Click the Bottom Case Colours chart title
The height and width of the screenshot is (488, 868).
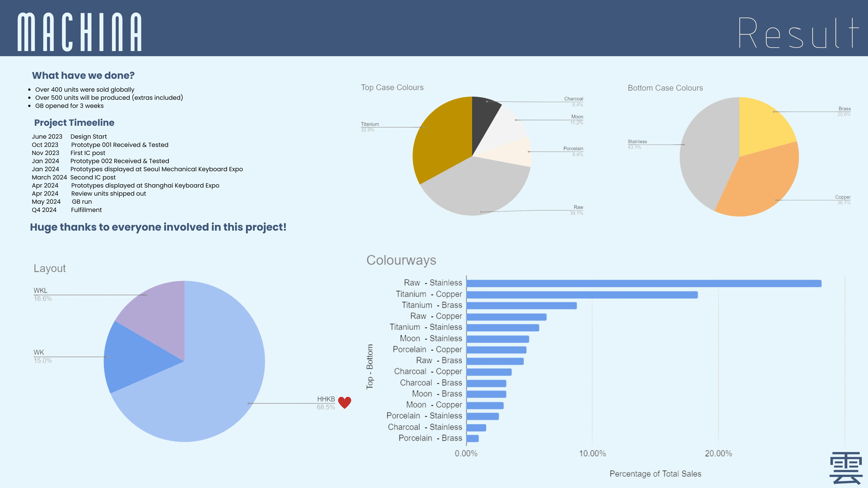[665, 88]
